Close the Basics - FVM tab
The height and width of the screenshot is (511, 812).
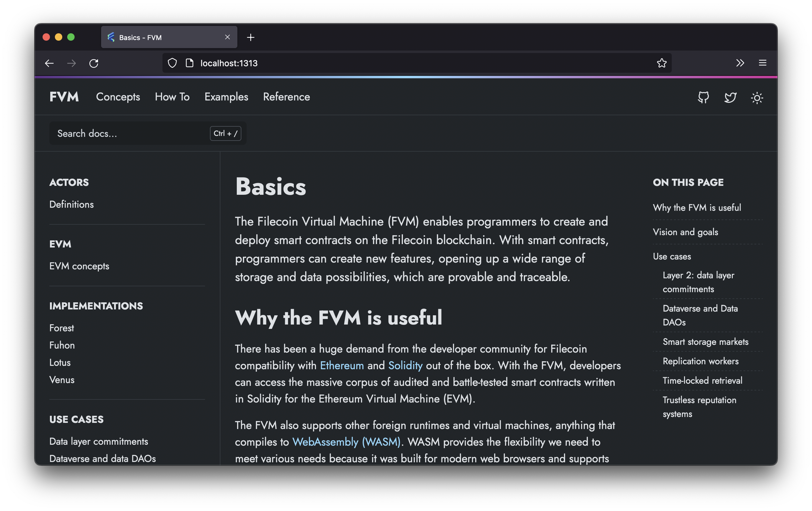(x=228, y=37)
